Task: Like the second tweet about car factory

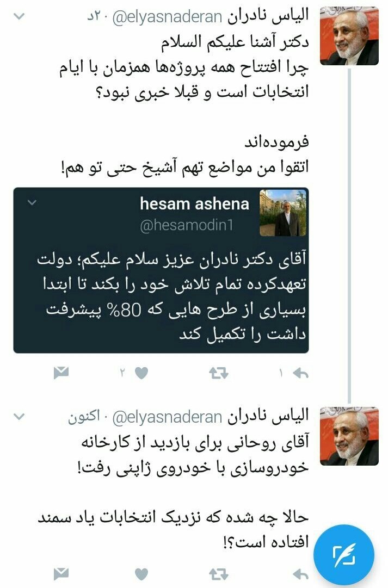Action: [141, 574]
